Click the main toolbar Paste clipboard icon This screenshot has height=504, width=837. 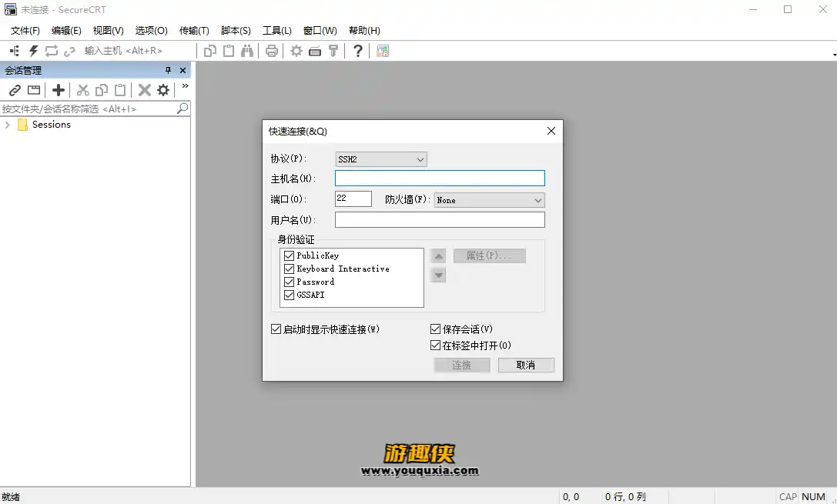pos(229,51)
